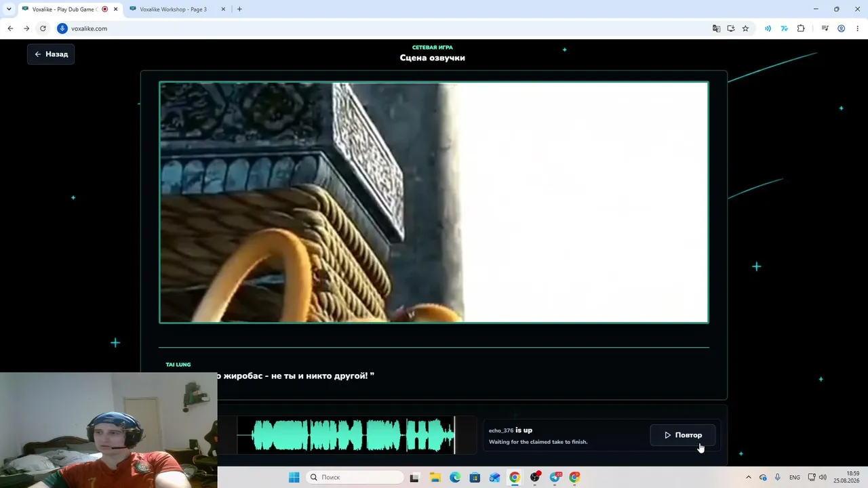The height and width of the screenshot is (488, 868).
Task: Show hidden system tray icons
Action: pyautogui.click(x=749, y=477)
